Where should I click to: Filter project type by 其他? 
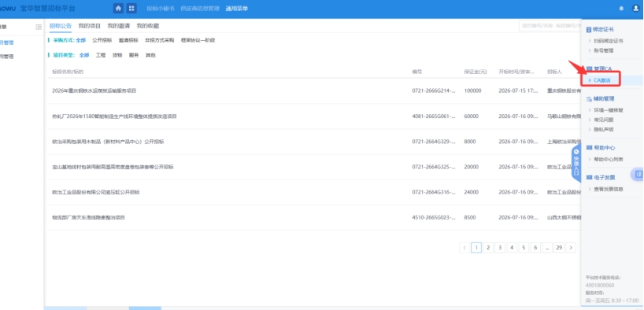coord(150,55)
